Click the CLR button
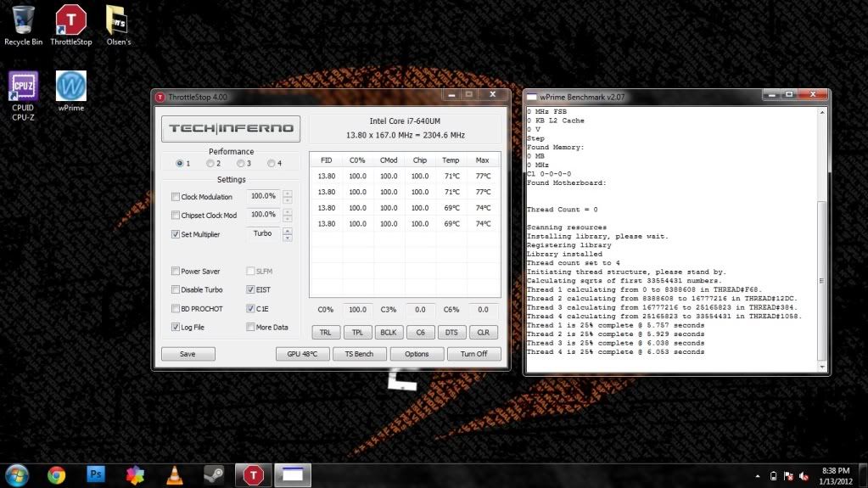This screenshot has height=488, width=868. click(x=484, y=333)
